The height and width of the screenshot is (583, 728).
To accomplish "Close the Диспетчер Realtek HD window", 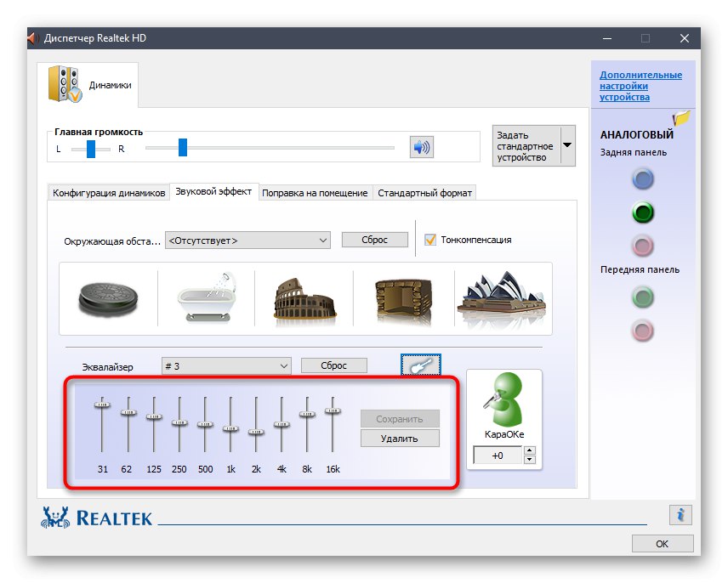I will point(685,38).
